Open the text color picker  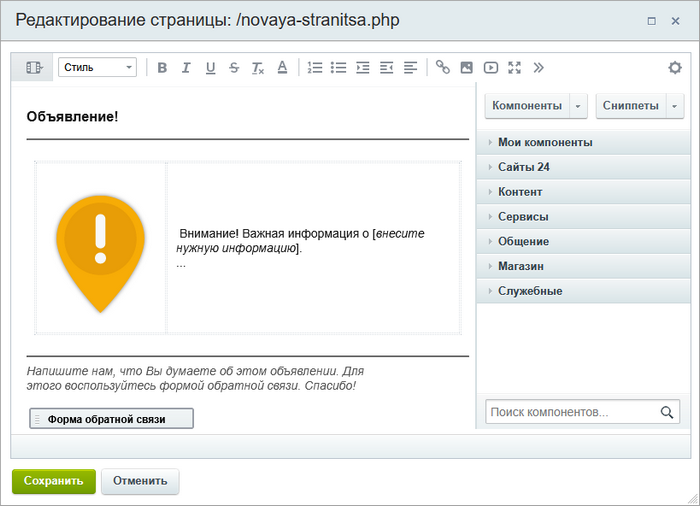pyautogui.click(x=282, y=68)
